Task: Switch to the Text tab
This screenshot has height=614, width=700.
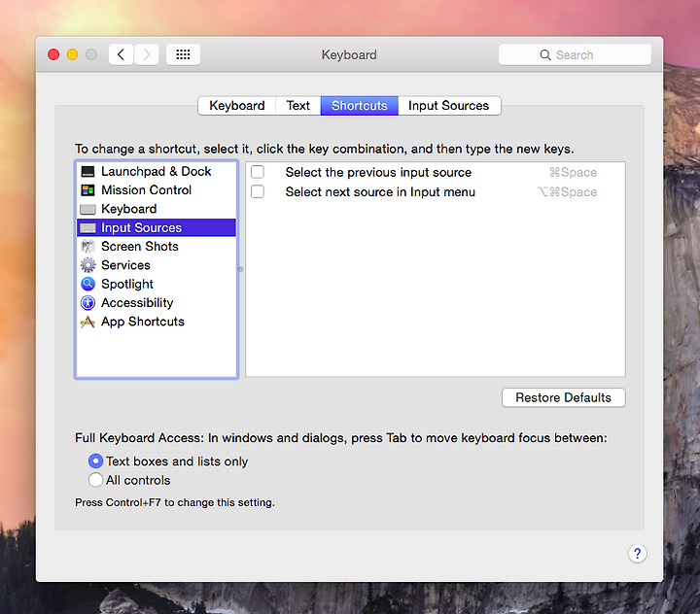Action: click(298, 106)
